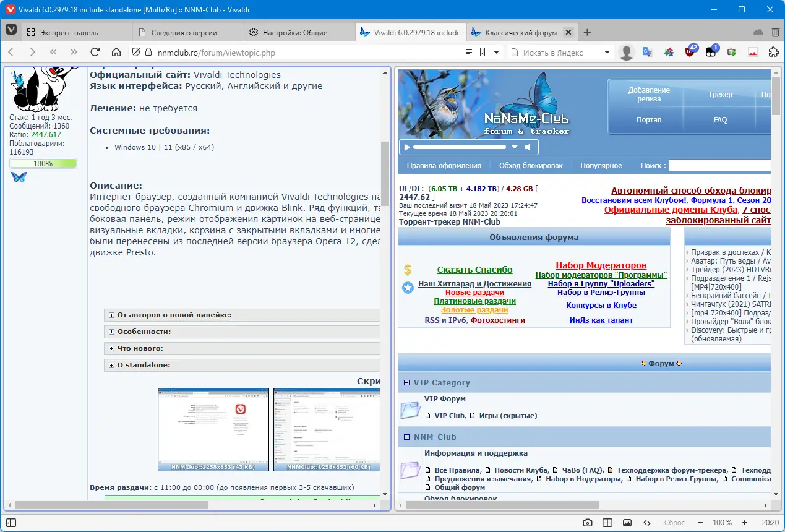Click Добавление релиза button
This screenshot has width=785, height=532.
coord(649,95)
